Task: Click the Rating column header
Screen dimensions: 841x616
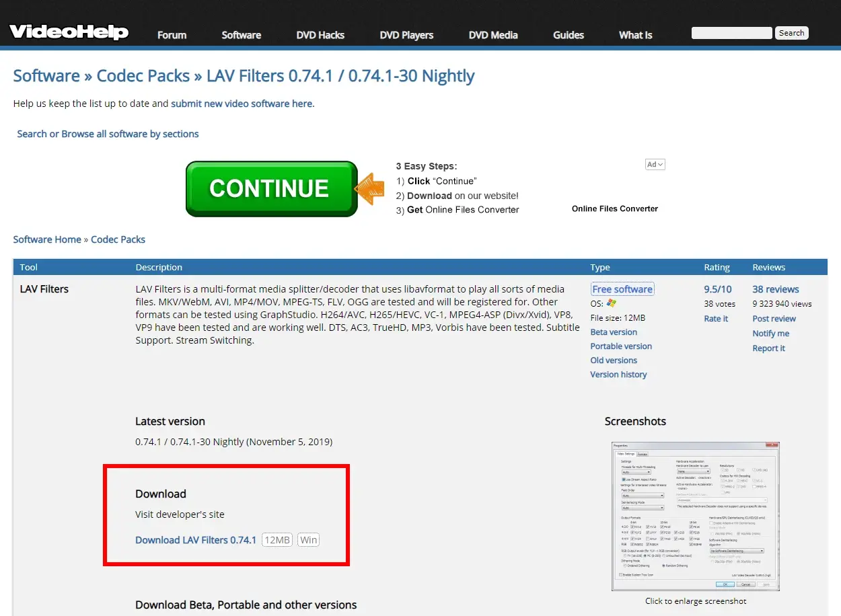Action: point(717,267)
